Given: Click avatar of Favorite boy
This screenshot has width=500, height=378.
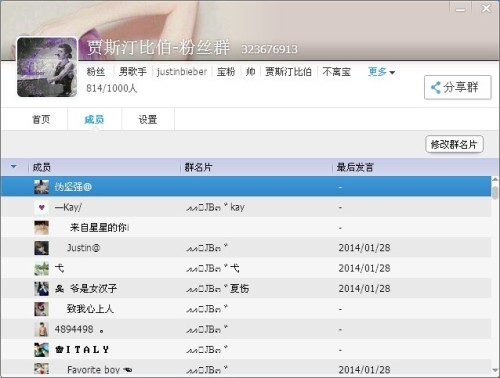Looking at the screenshot, I should point(41,369).
